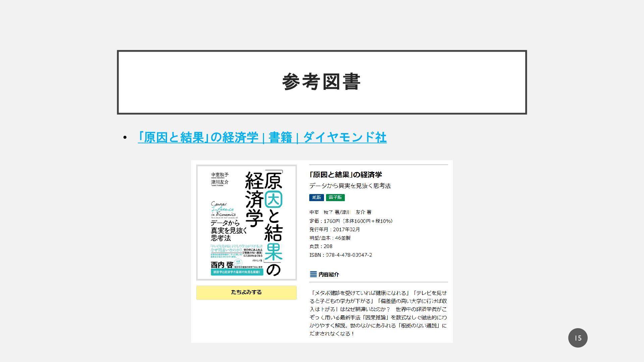Click the teal banner on book cover
The width and height of the screenshot is (644, 362).
[x=237, y=272]
